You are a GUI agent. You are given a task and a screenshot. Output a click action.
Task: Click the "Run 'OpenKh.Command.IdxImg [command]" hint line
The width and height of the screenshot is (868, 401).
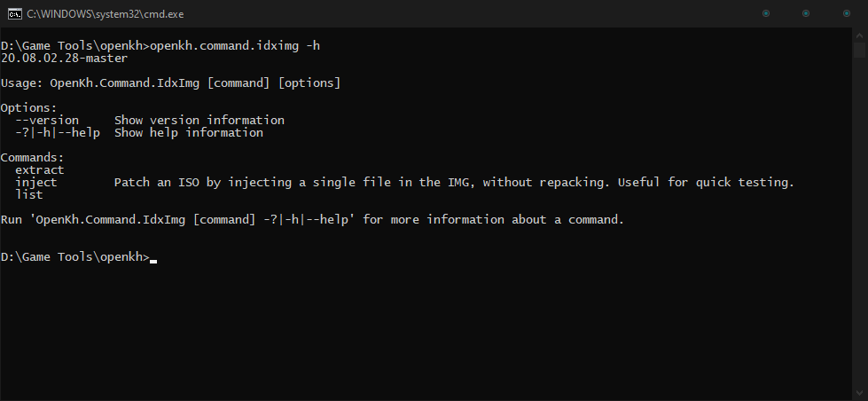coord(312,219)
